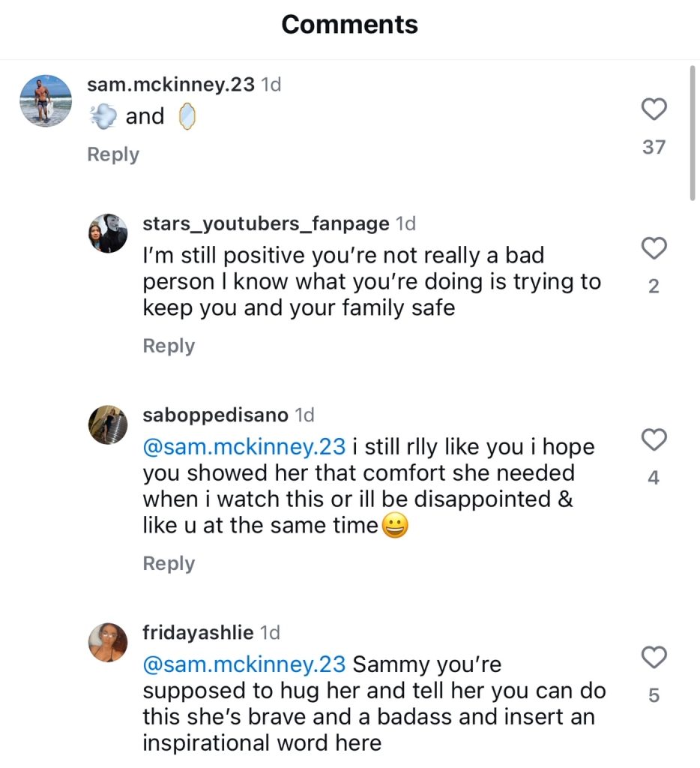
Task: Reply to saboppedisano's comment
Action: pos(169,563)
